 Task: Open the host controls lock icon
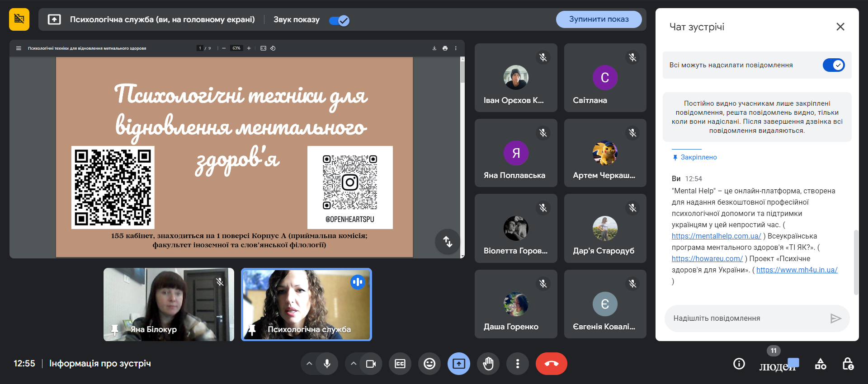coord(848,364)
